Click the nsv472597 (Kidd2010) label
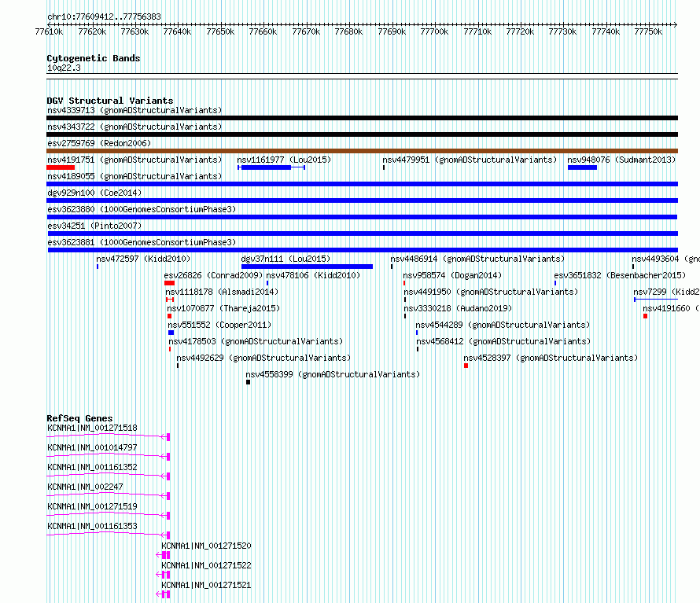The image size is (700, 603). (x=143, y=259)
